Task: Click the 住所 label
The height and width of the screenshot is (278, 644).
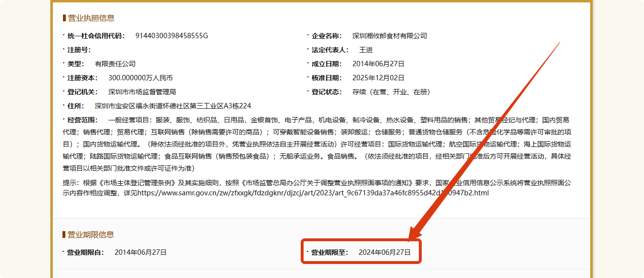Action: coord(76,106)
